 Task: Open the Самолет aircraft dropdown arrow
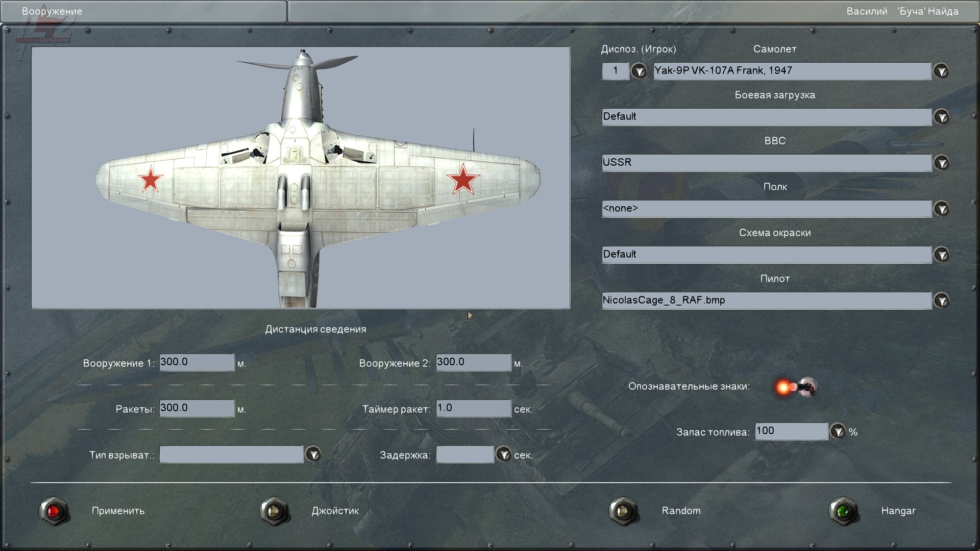(941, 71)
